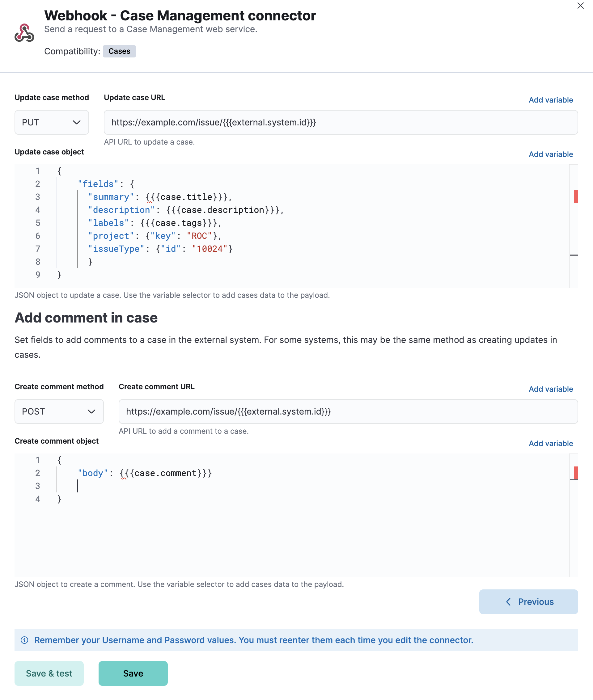Click Add variable for Create comment object
This screenshot has width=593, height=700.
[x=551, y=443]
